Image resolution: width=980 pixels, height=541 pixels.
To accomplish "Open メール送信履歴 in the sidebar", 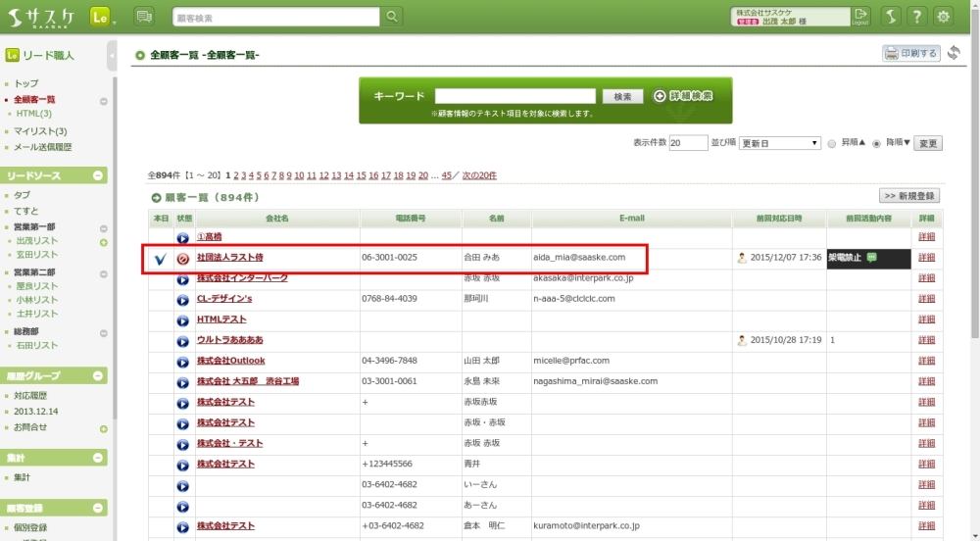I will pos(42,147).
